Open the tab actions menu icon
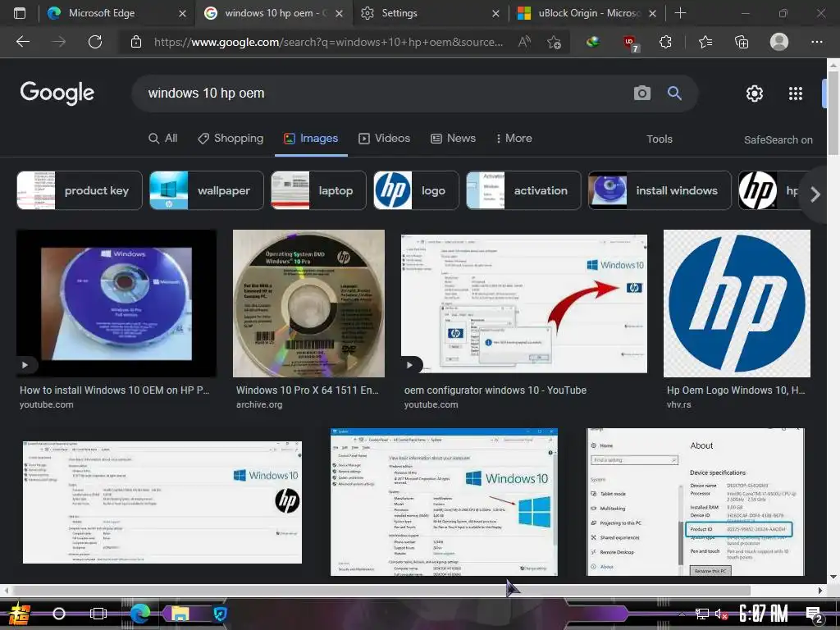Viewport: 840px width, 630px height. click(x=20, y=13)
